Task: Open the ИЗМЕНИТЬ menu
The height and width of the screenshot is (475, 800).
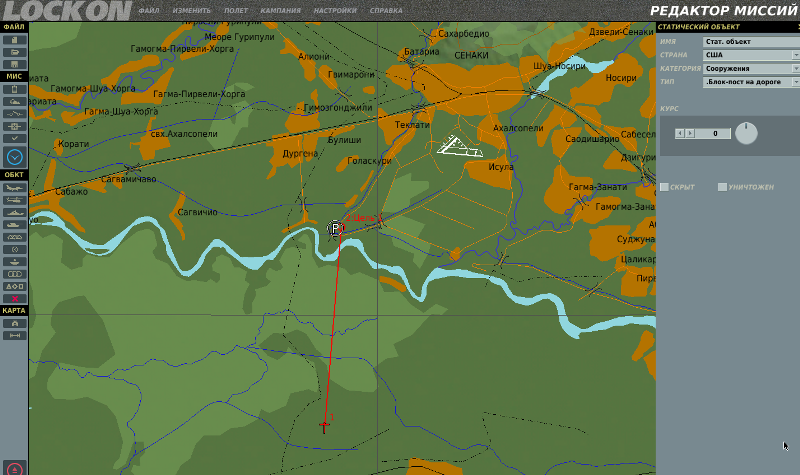Action: (191, 10)
